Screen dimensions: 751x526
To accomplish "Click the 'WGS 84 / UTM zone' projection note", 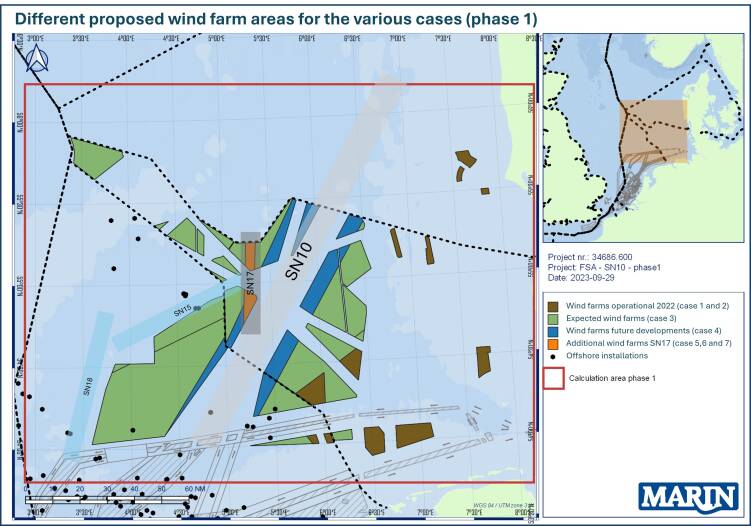I will (503, 505).
